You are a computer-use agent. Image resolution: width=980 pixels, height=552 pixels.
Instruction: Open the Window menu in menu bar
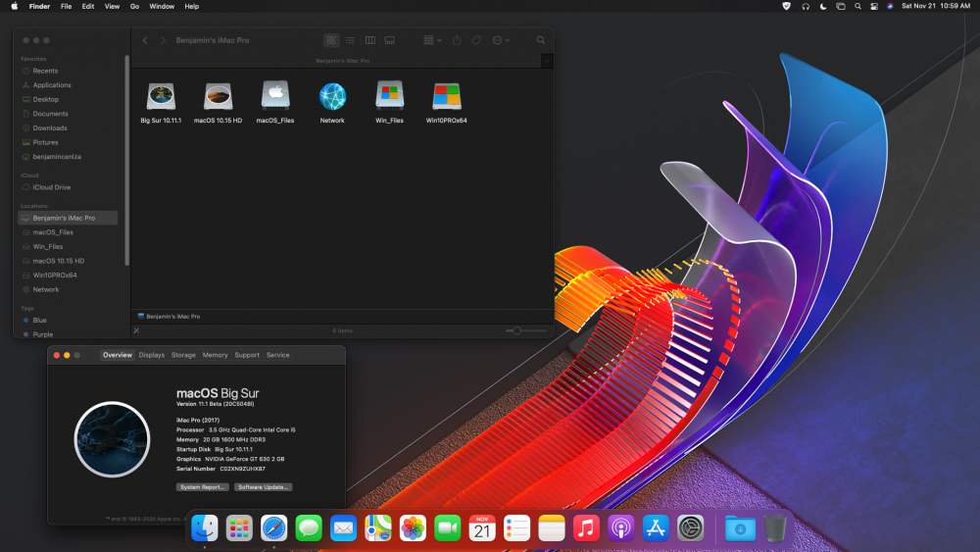[162, 6]
